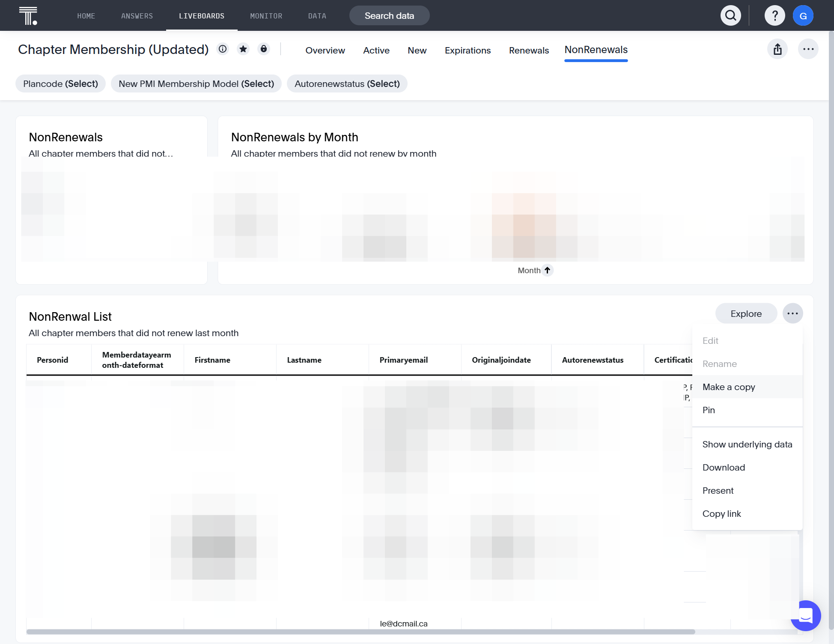This screenshot has width=834, height=644.
Task: Share the liveboard via share icon
Action: [777, 49]
